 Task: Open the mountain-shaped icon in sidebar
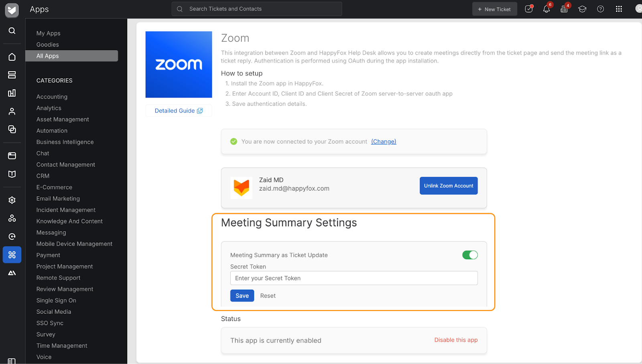pyautogui.click(x=12, y=273)
